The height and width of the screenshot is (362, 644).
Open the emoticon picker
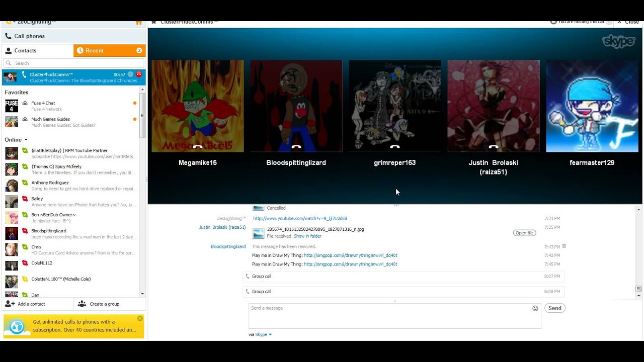coord(535,308)
